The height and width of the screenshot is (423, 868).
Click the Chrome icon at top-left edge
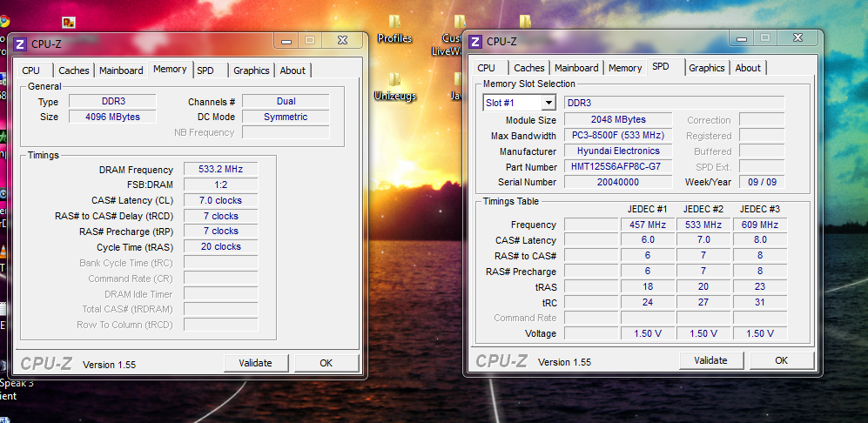point(3,21)
